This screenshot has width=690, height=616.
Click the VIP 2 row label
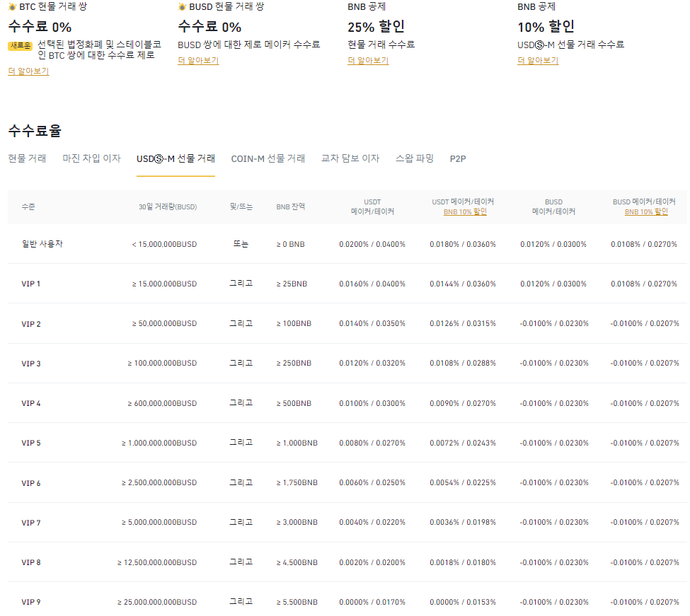tap(31, 324)
